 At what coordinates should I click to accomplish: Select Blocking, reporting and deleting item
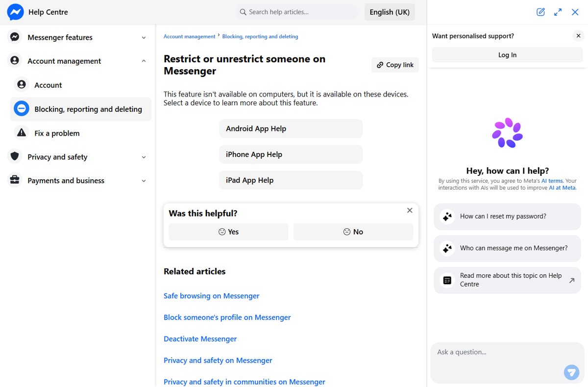pos(81,109)
